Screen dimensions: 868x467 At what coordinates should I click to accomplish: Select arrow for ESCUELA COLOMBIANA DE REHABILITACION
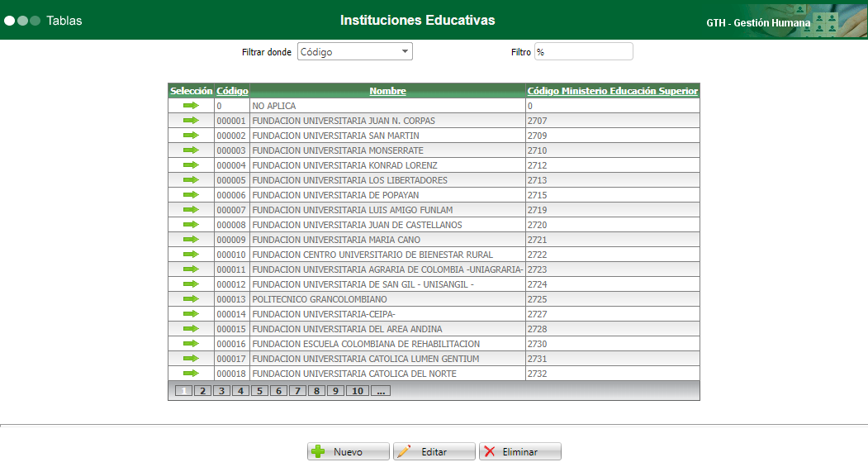[191, 344]
